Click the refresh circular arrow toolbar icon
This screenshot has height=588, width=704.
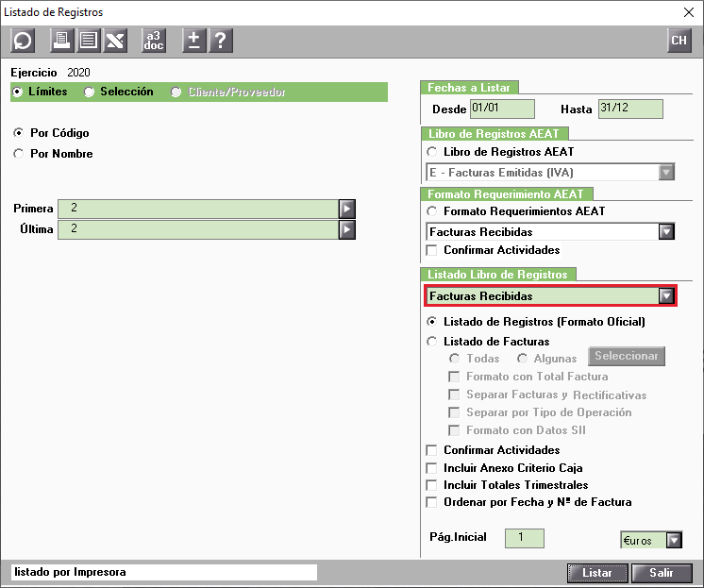[x=23, y=41]
